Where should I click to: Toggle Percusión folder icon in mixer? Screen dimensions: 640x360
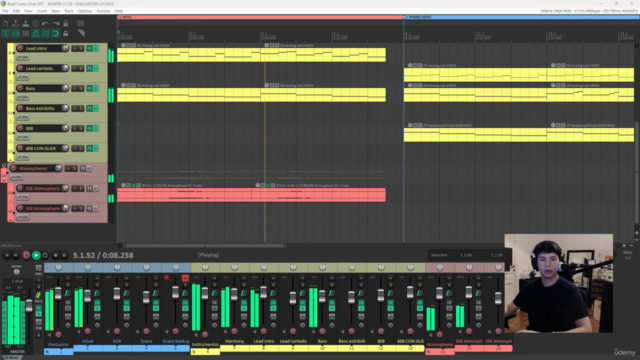tap(47, 351)
